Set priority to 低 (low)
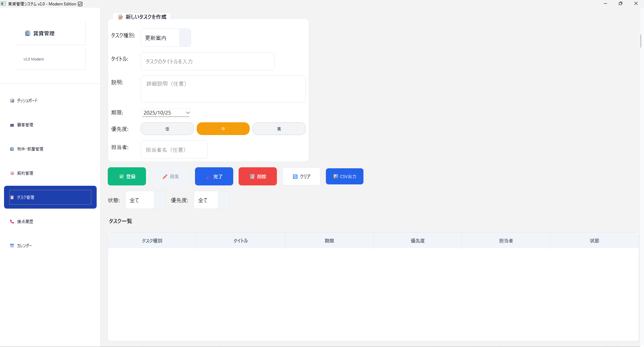The image size is (644, 347). [x=167, y=129]
